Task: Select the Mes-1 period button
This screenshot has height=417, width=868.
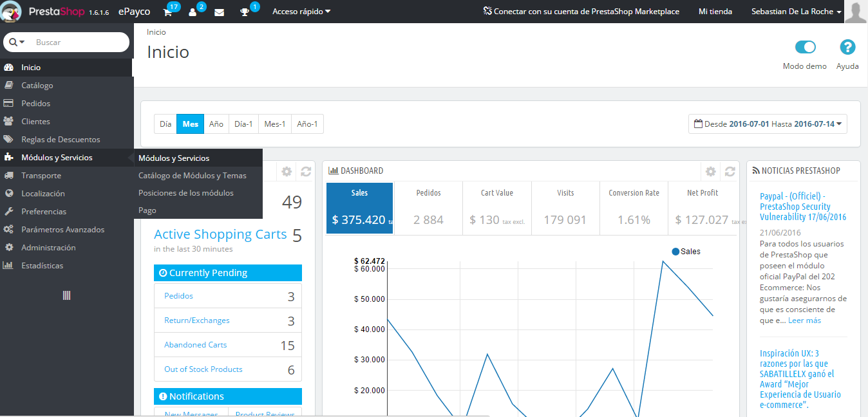Action: pyautogui.click(x=275, y=124)
